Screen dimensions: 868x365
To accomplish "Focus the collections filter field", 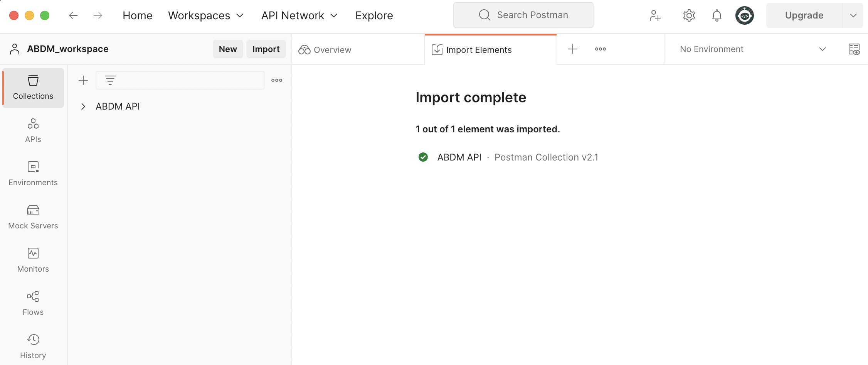I will tap(180, 80).
